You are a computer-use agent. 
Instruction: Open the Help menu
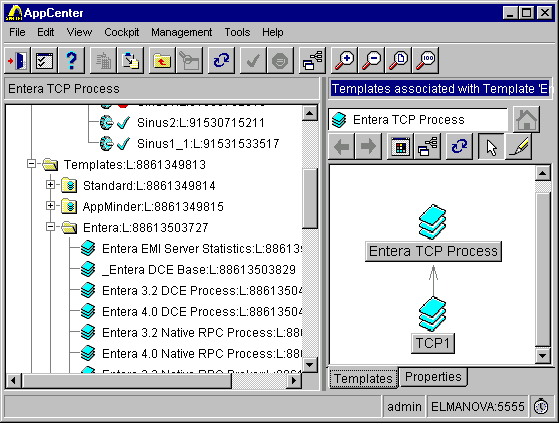pos(273,32)
